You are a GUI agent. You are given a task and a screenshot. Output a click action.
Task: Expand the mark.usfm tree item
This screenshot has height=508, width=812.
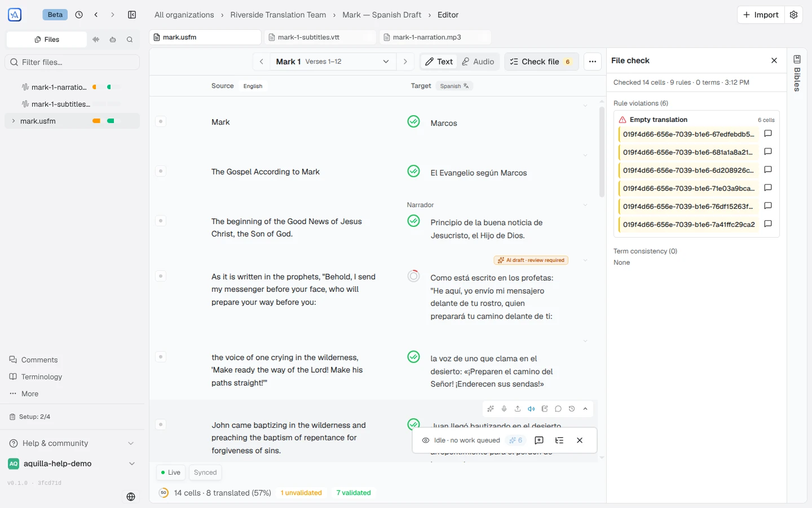13,121
